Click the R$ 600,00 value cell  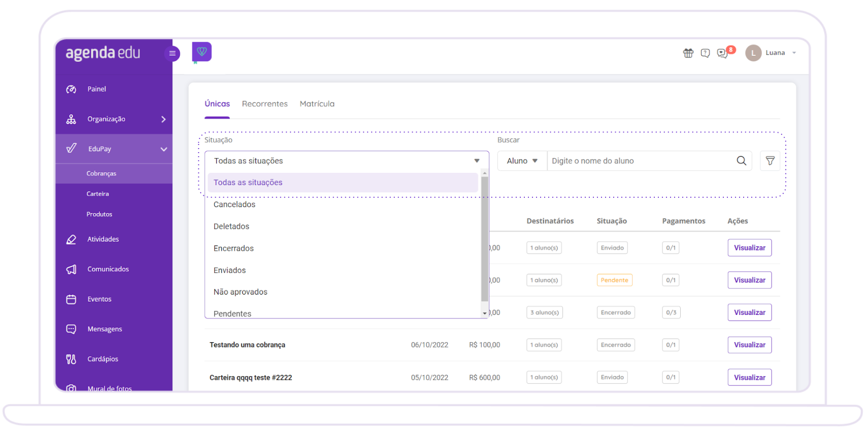[x=484, y=378]
